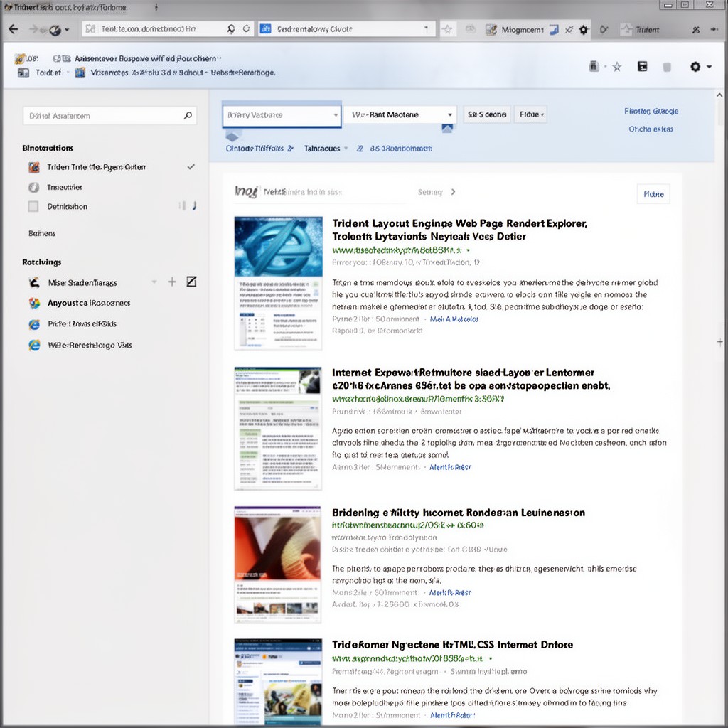Screen dimensions: 728x728
Task: Click the small icon left of header star
Action: (x=594, y=66)
